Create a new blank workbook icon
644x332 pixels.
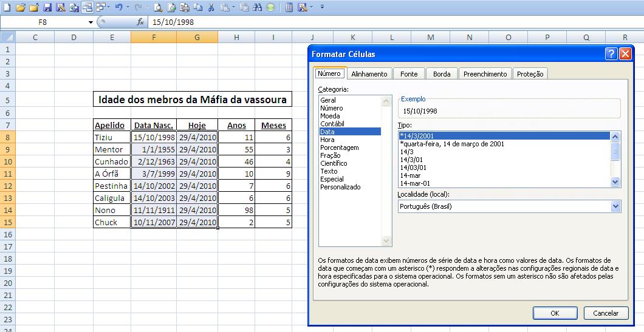coord(7,7)
